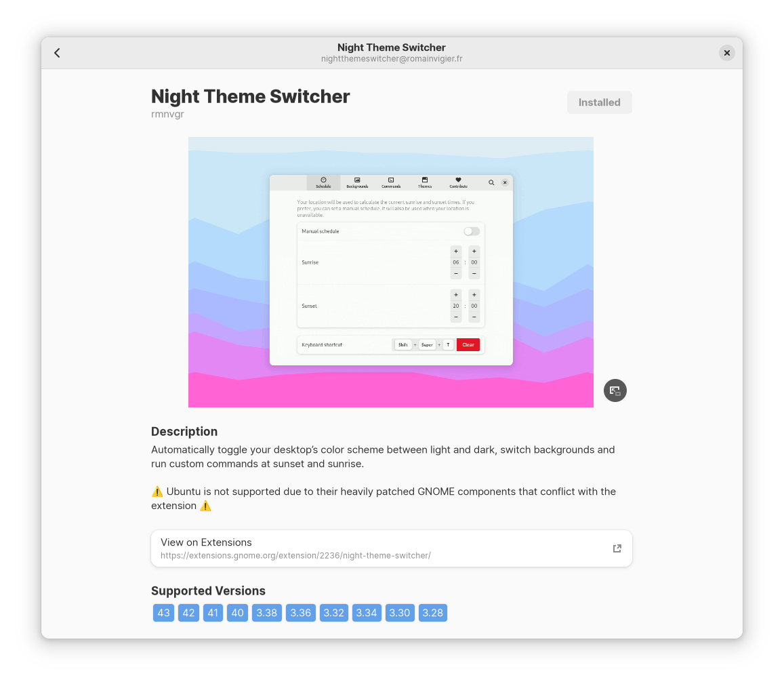Select the Schedule tab in the preview
784x684 pixels.
click(x=323, y=182)
